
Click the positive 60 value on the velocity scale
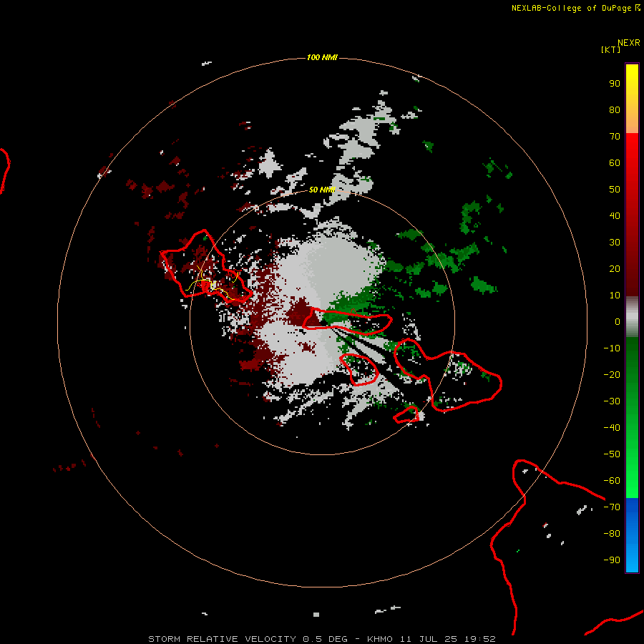(x=615, y=163)
